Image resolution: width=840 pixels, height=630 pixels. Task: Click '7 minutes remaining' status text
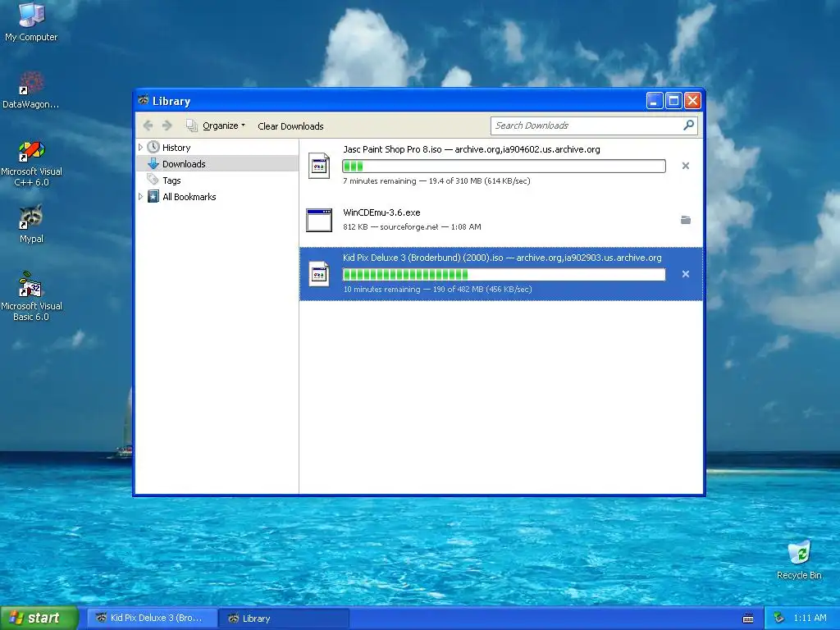(x=379, y=181)
